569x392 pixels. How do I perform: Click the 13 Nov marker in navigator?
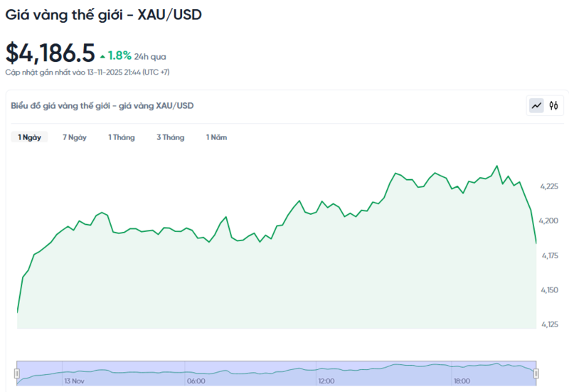pyautogui.click(x=74, y=381)
